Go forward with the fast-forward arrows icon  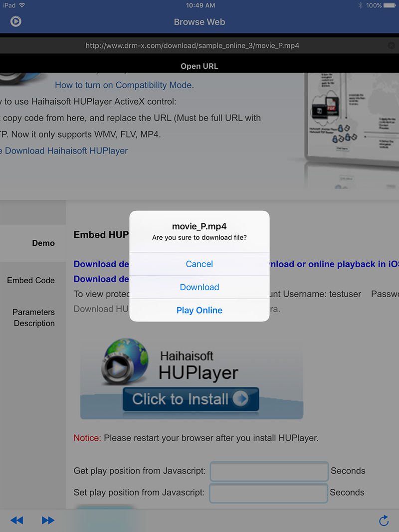click(x=48, y=520)
